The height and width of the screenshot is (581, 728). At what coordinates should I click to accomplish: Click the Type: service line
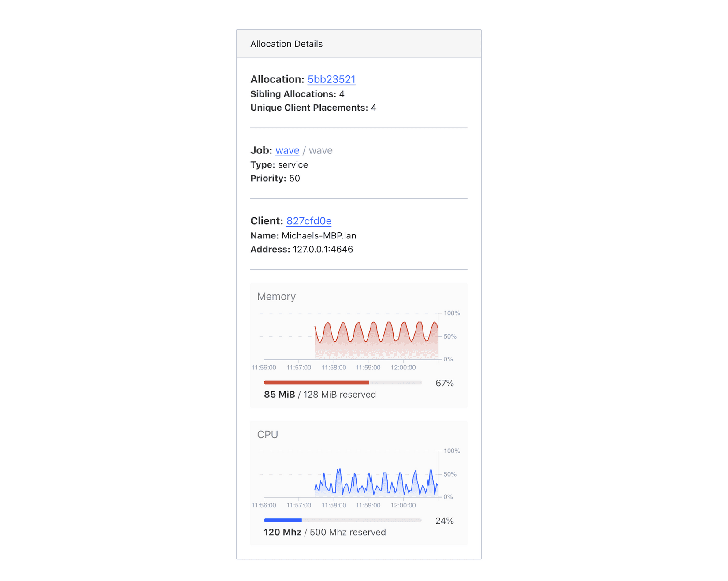click(x=279, y=164)
